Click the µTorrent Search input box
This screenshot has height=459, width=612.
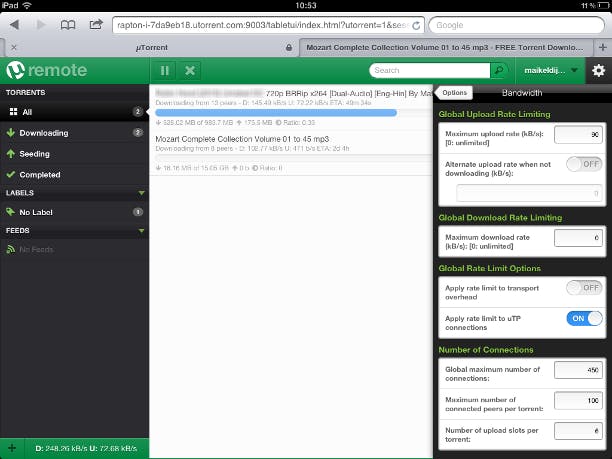click(429, 70)
